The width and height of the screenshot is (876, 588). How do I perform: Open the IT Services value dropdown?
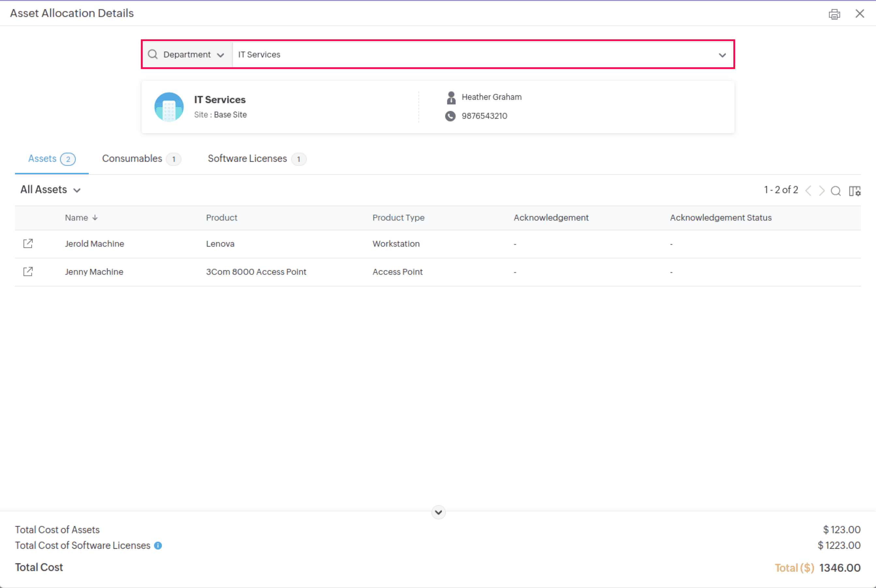(x=722, y=55)
